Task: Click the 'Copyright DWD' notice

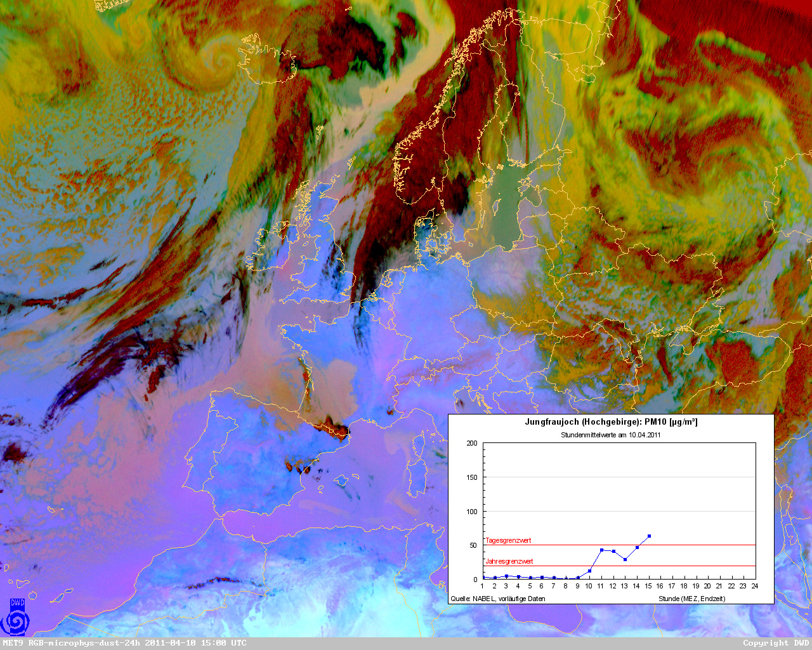Action: point(776,643)
